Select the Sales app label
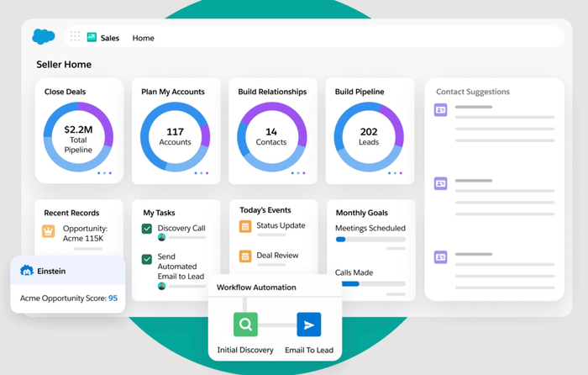This screenshot has height=375, width=588. pyautogui.click(x=110, y=38)
